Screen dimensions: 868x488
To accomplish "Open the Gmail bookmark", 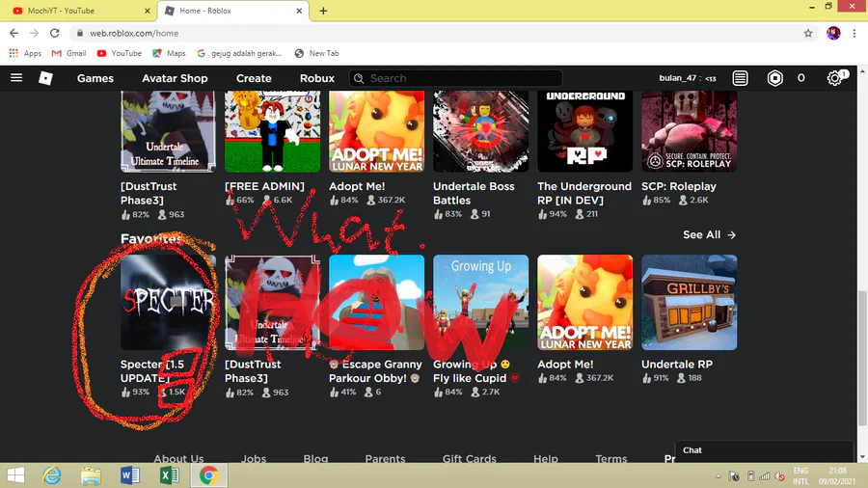I will [x=68, y=53].
